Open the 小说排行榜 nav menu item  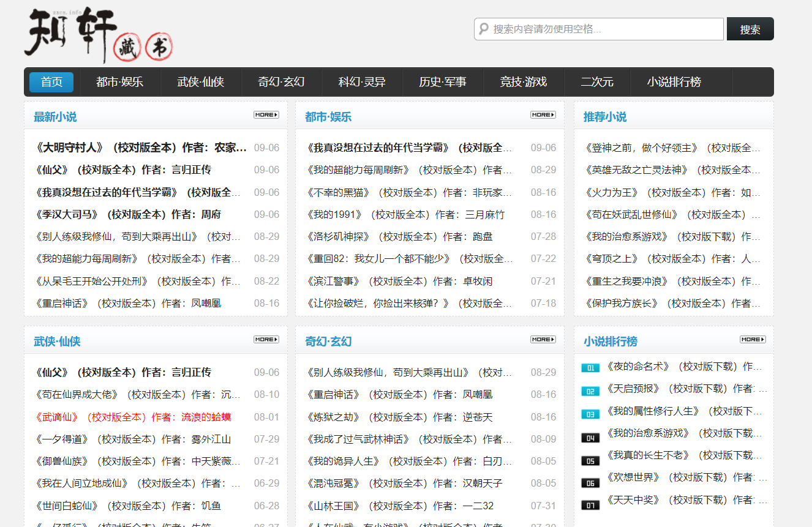[x=674, y=82]
